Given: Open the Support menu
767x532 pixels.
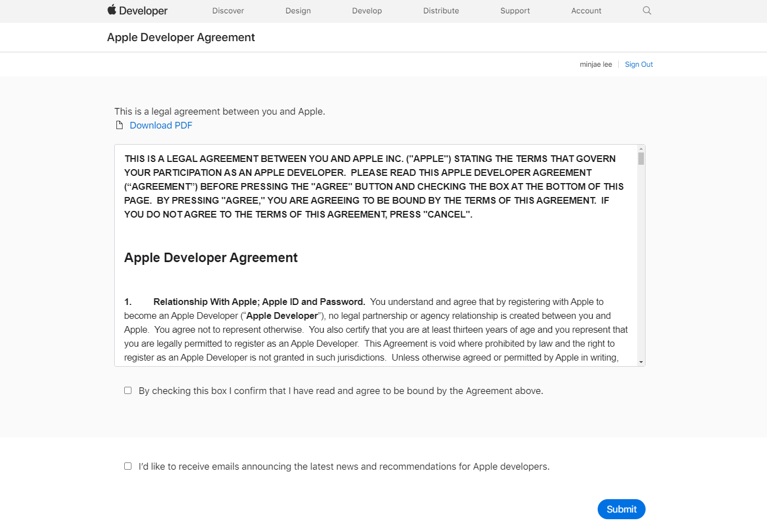Looking at the screenshot, I should (x=515, y=11).
